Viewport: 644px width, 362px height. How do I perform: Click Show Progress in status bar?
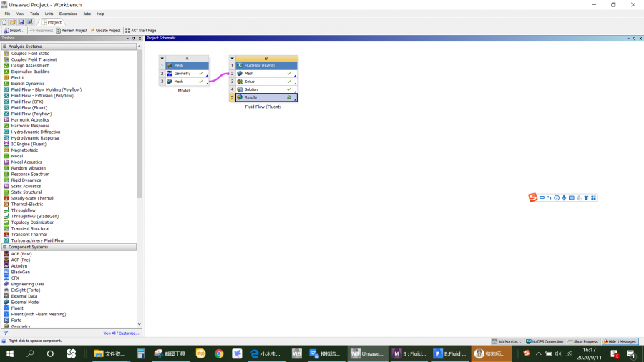583,341
